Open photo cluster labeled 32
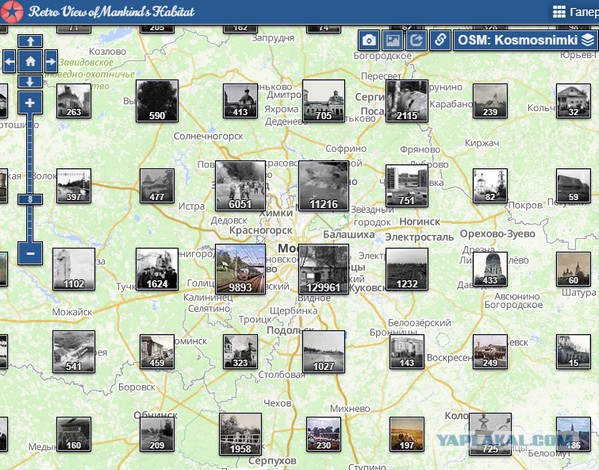This screenshot has height=470, width=599. click(x=573, y=101)
